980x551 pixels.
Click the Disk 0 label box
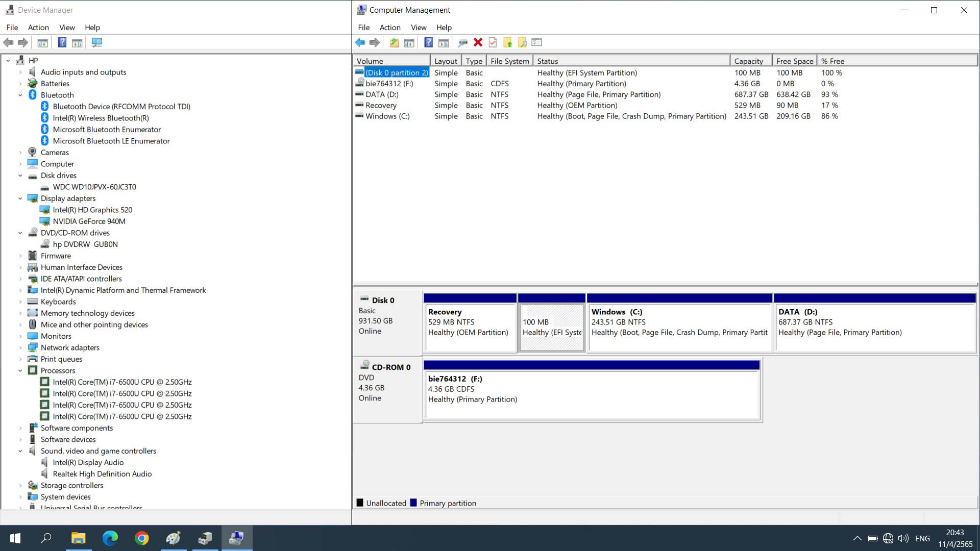pyautogui.click(x=387, y=322)
